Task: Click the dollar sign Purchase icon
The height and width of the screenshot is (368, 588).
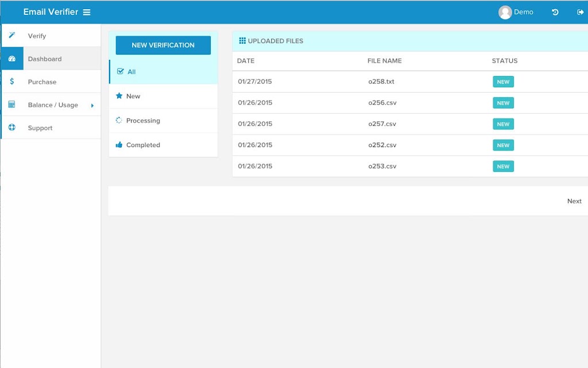Action: coord(12,82)
